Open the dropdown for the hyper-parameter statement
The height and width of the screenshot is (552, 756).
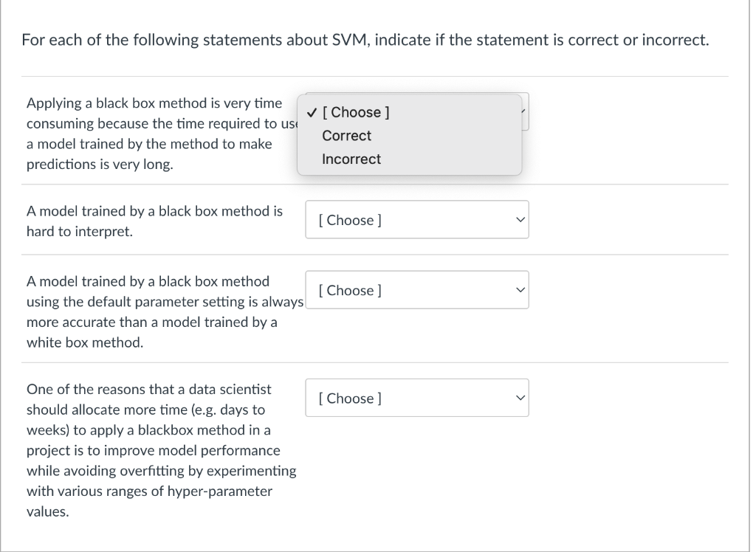[x=417, y=398]
